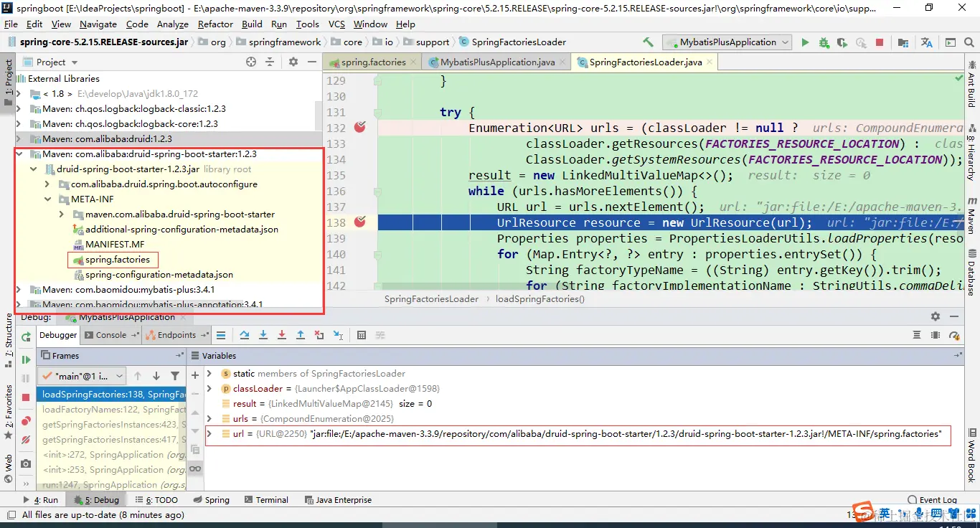This screenshot has width=980, height=528.
Task: Toggle the breakpoint at line 132
Action: tap(360, 127)
